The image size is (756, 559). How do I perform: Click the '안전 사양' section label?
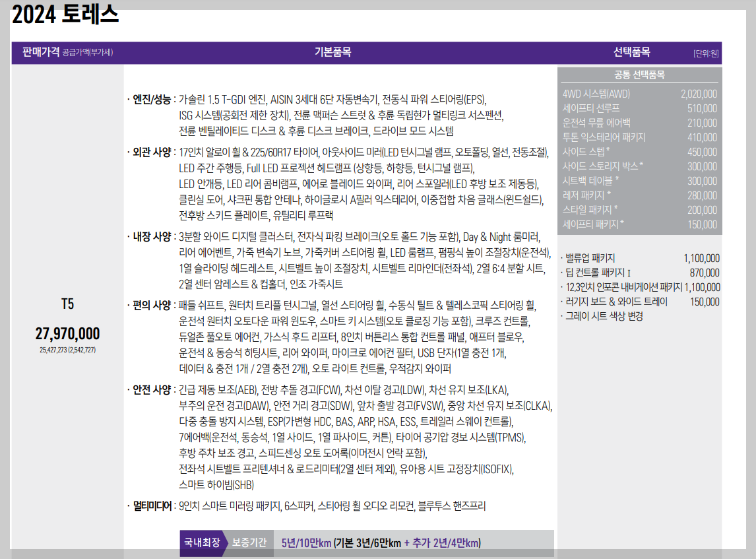(152, 389)
